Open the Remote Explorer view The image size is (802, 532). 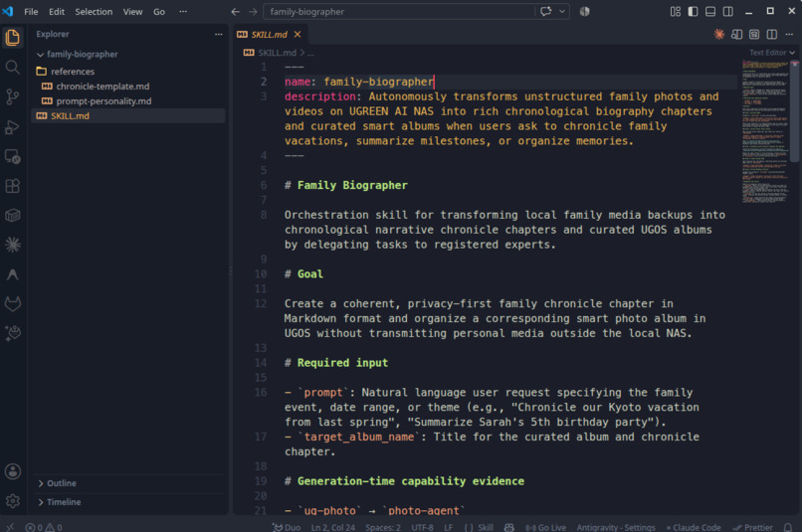[x=13, y=156]
